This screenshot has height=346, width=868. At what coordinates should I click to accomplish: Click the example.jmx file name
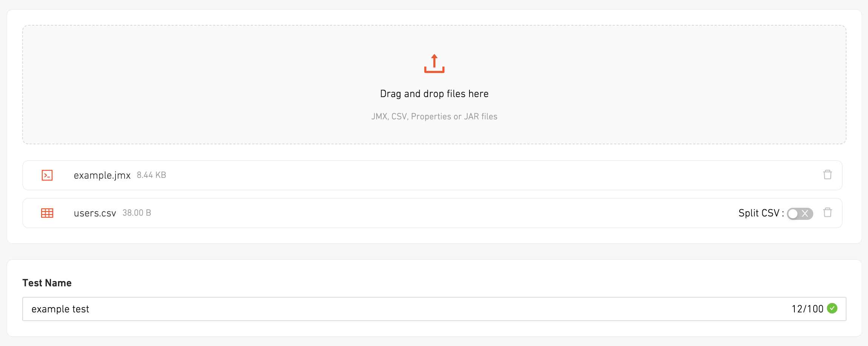coord(102,176)
